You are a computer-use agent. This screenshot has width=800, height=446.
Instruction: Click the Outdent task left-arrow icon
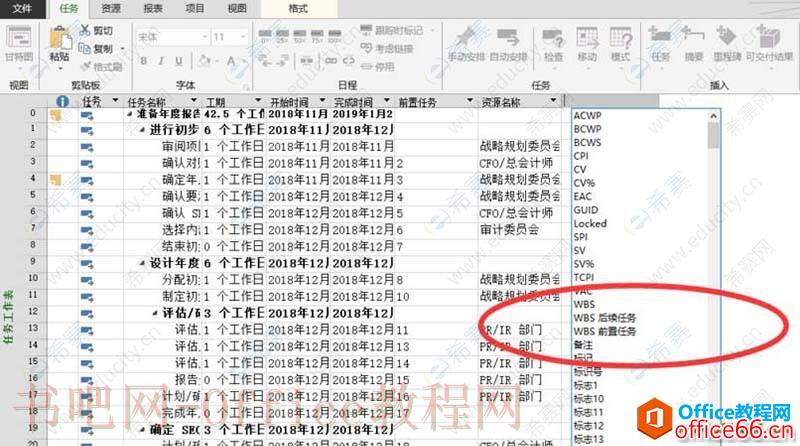(x=265, y=61)
